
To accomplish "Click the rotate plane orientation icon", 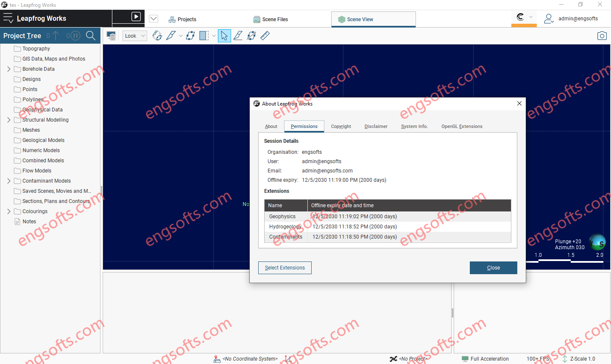I will (157, 36).
